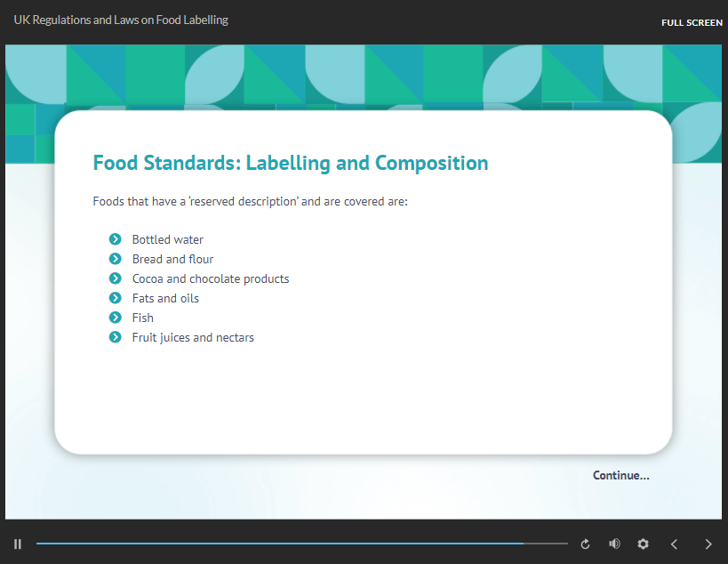
Task: Advance to the next slide
Action: (x=708, y=544)
